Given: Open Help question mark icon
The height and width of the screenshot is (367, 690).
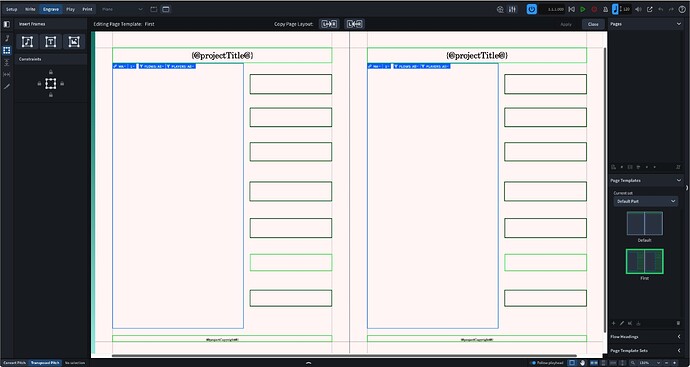Looking at the screenshot, I should [682, 9].
